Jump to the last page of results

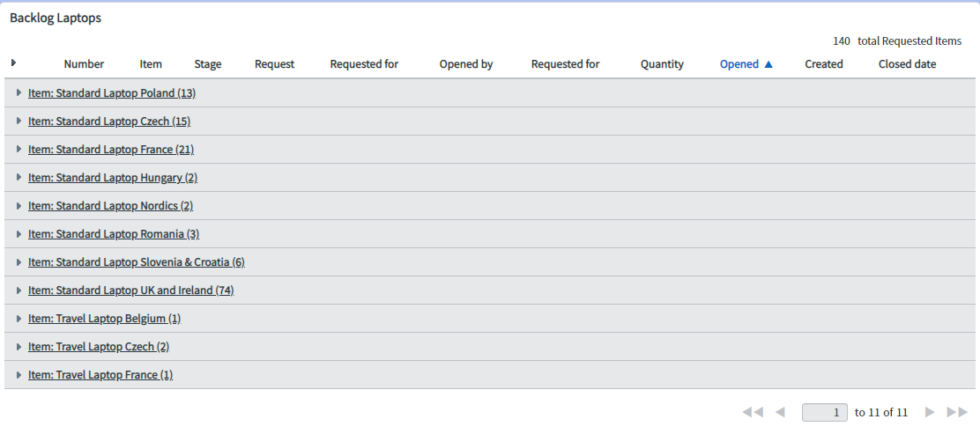(957, 412)
